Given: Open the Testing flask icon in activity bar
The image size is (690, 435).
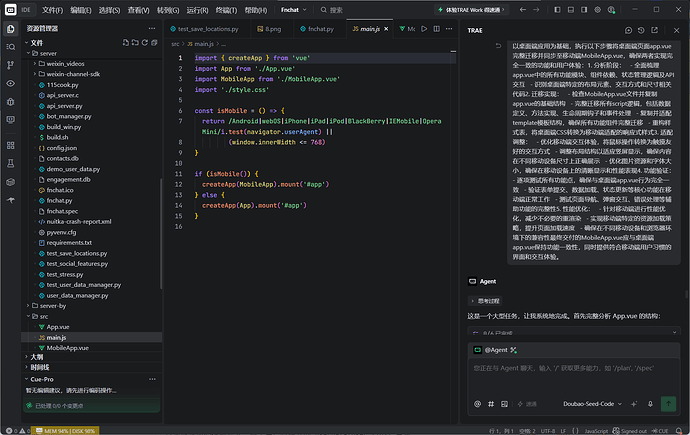Looking at the screenshot, I should click(x=11, y=164).
